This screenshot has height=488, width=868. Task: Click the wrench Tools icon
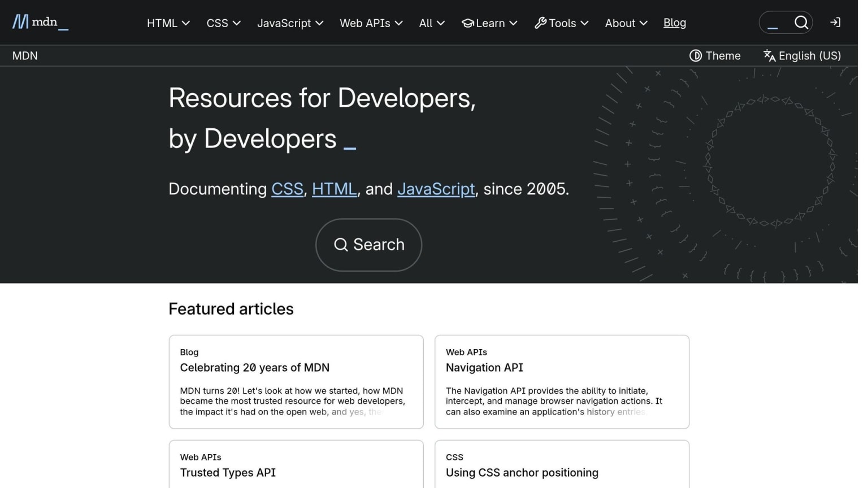click(x=540, y=23)
